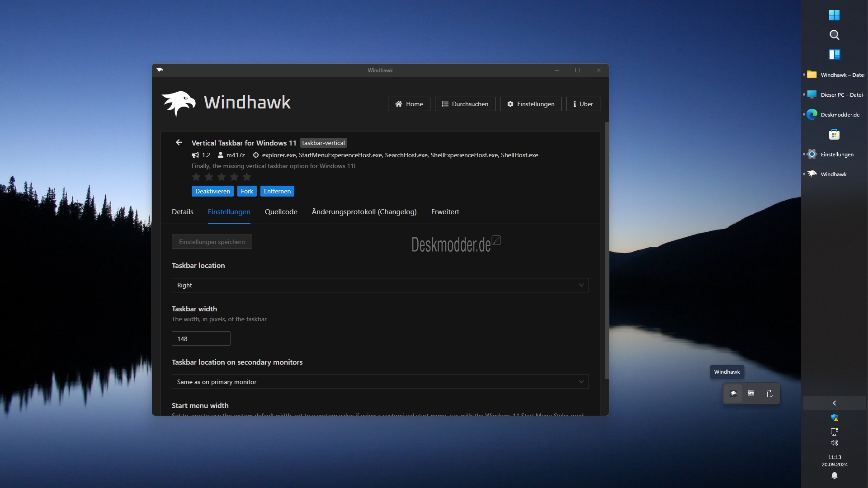
Task: Open clock showing 11:13 and date
Action: (835, 461)
